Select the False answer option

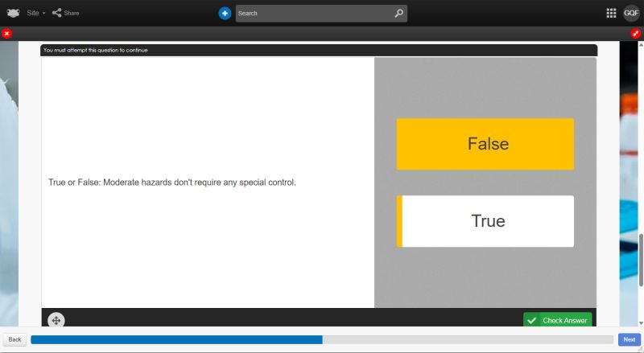point(485,144)
